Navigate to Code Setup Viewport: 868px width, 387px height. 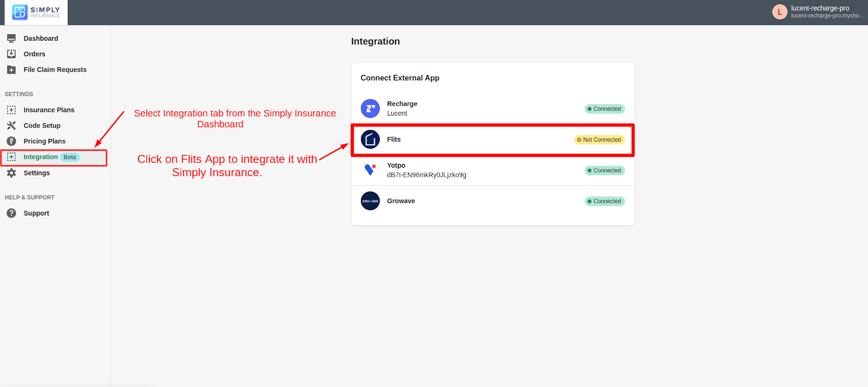[42, 126]
